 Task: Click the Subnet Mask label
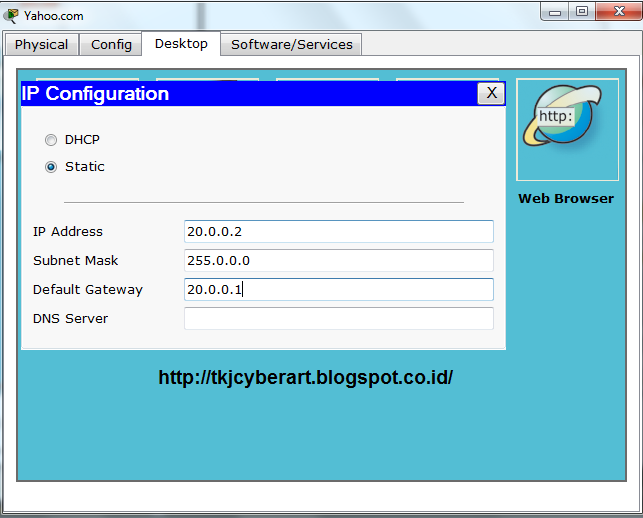(x=75, y=260)
